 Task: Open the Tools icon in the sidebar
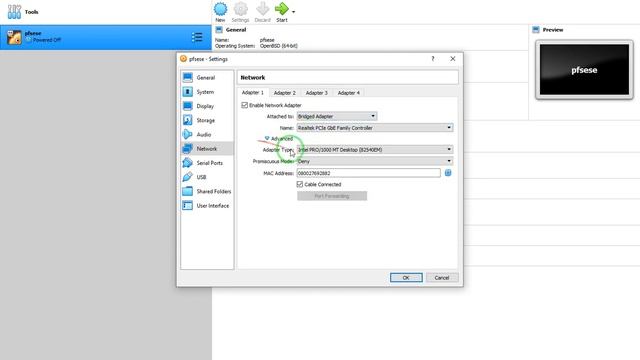[14, 12]
